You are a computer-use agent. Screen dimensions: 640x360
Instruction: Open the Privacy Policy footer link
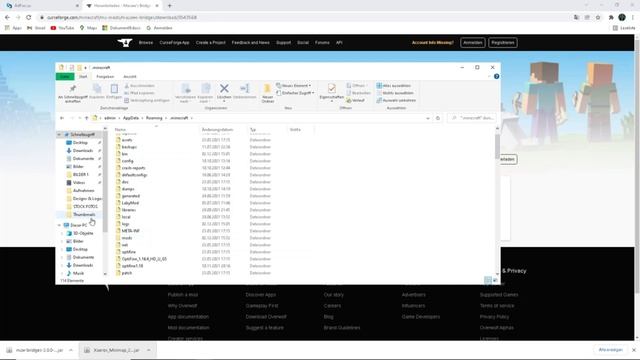pyautogui.click(x=494, y=317)
